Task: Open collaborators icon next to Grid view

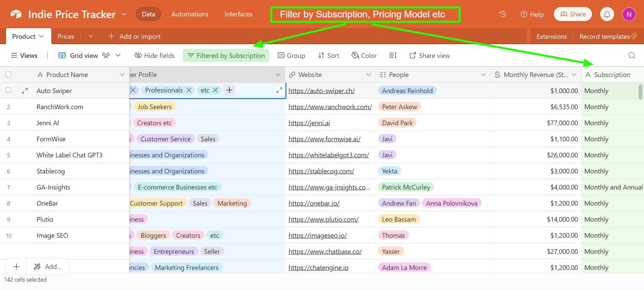Action: [106, 55]
